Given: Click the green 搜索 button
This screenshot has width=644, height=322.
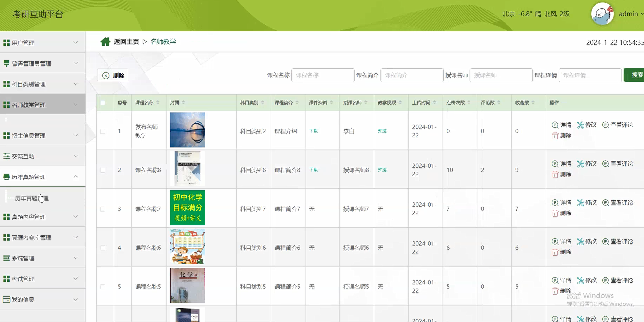Looking at the screenshot, I should tap(634, 75).
